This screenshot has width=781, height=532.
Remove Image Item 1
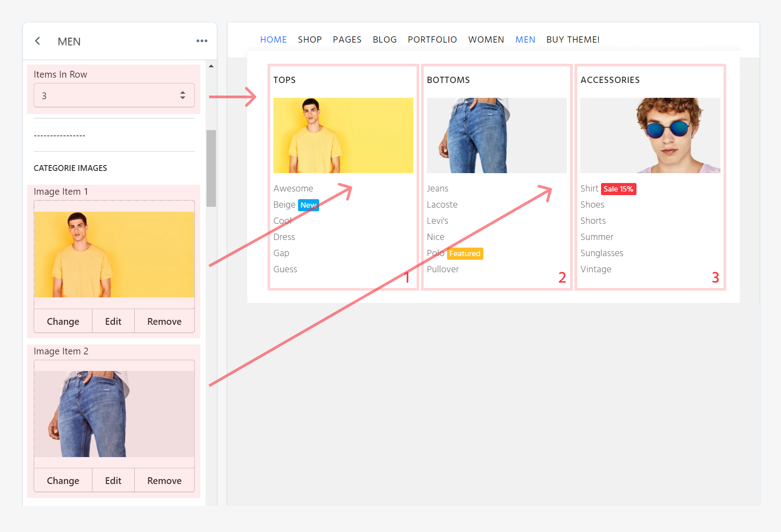[x=164, y=321]
